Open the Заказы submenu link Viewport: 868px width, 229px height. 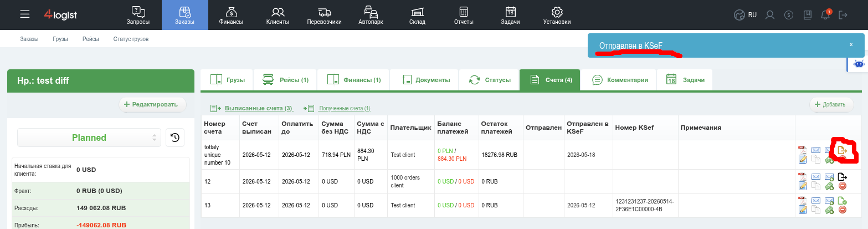(x=29, y=39)
